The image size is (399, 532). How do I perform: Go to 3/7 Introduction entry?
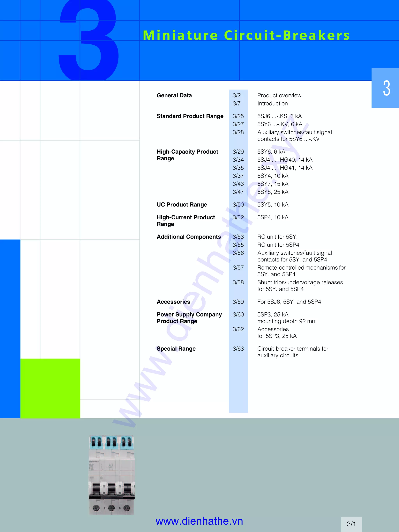272,103
